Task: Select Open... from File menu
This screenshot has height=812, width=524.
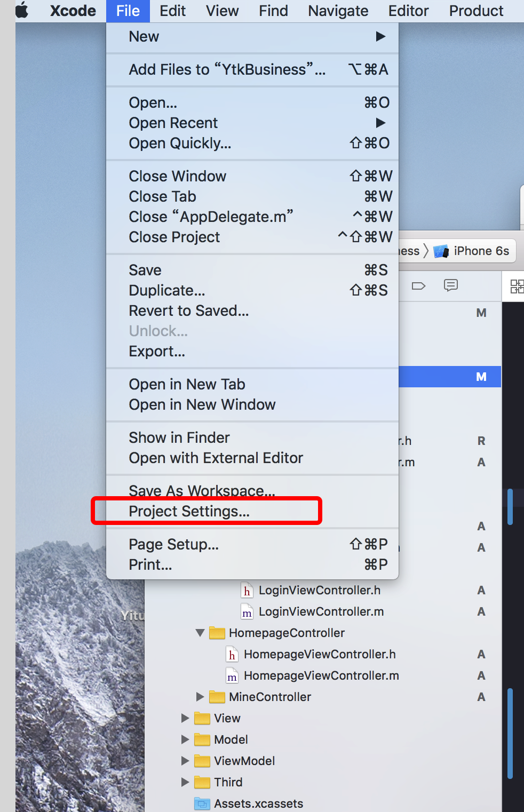Action: pyautogui.click(x=252, y=102)
